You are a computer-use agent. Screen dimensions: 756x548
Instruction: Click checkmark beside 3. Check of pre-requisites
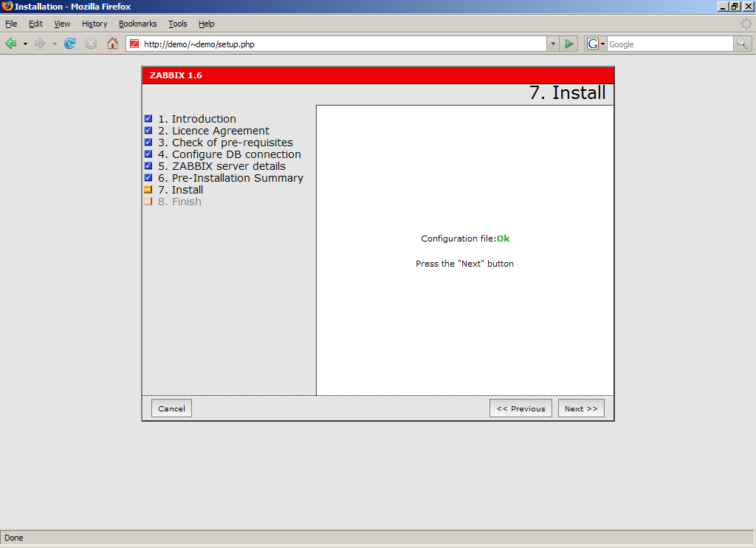pos(148,143)
